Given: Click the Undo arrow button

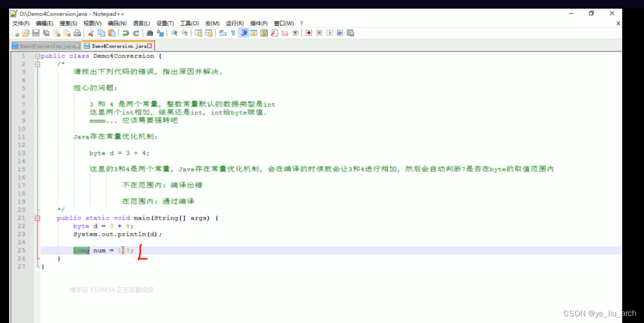Looking at the screenshot, I should (125, 33).
